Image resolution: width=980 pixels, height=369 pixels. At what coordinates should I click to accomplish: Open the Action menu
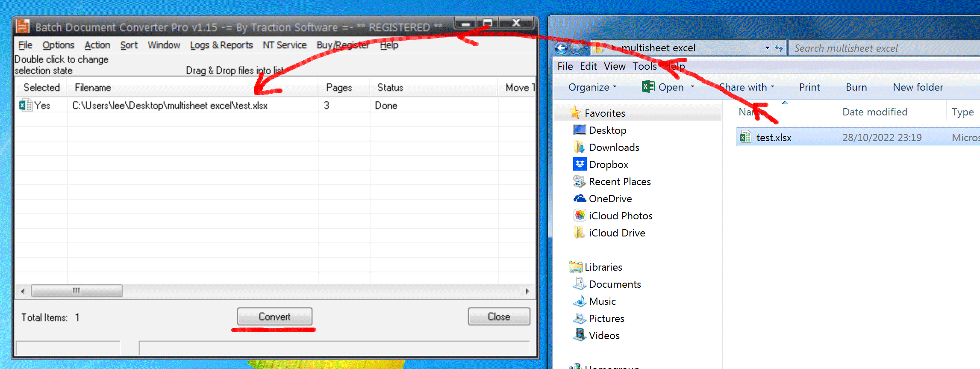point(97,45)
